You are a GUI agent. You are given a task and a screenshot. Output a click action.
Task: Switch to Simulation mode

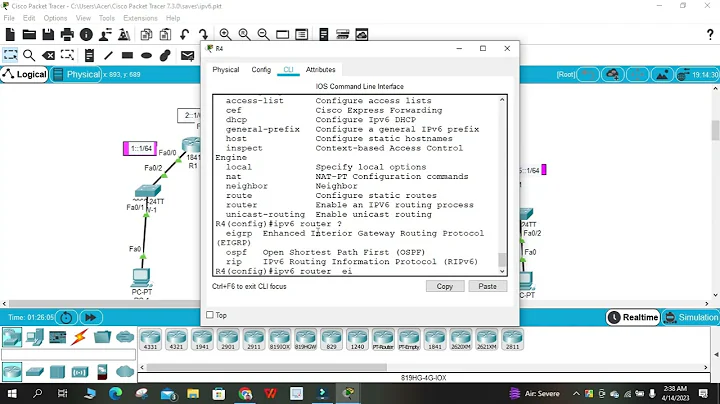(x=691, y=317)
